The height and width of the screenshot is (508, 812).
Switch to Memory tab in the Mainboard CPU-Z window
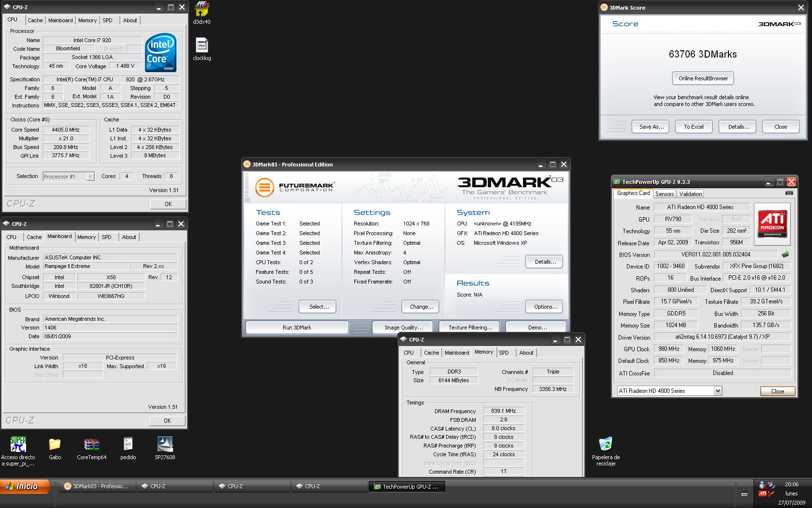coord(87,237)
